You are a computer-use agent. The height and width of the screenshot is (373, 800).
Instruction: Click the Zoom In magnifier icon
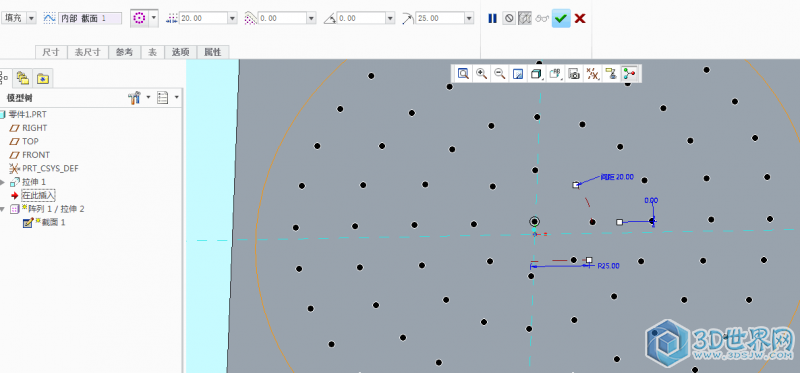click(x=481, y=74)
